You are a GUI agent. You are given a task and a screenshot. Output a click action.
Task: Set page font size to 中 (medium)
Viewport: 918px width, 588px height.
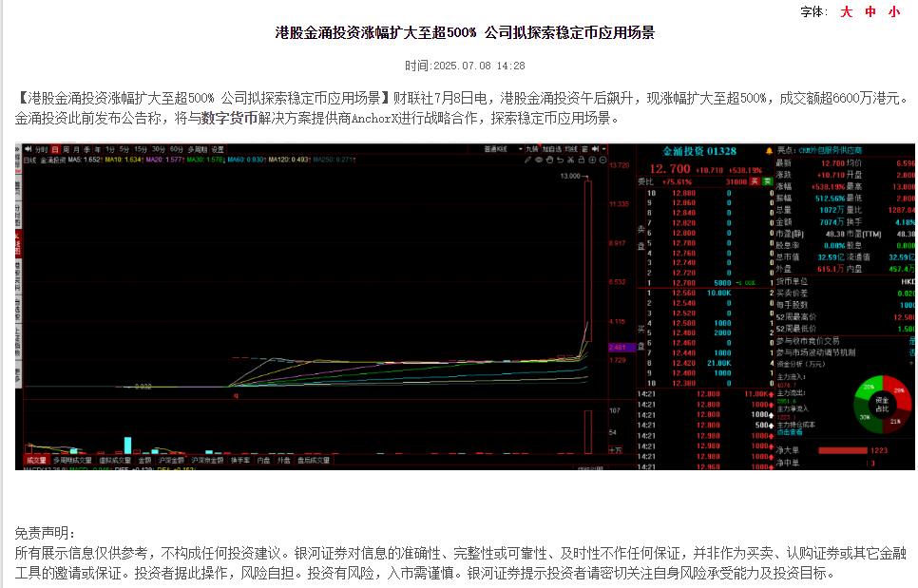(x=870, y=11)
